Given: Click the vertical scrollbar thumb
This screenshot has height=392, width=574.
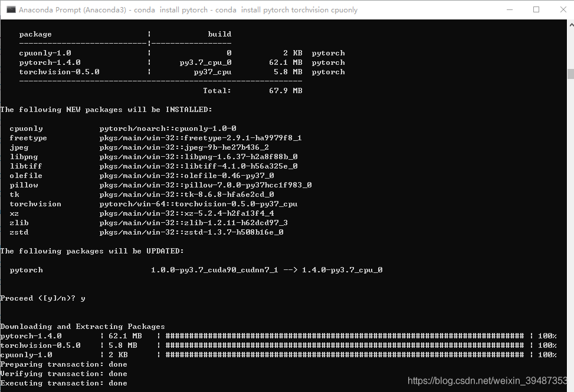Looking at the screenshot, I should pos(571,74).
